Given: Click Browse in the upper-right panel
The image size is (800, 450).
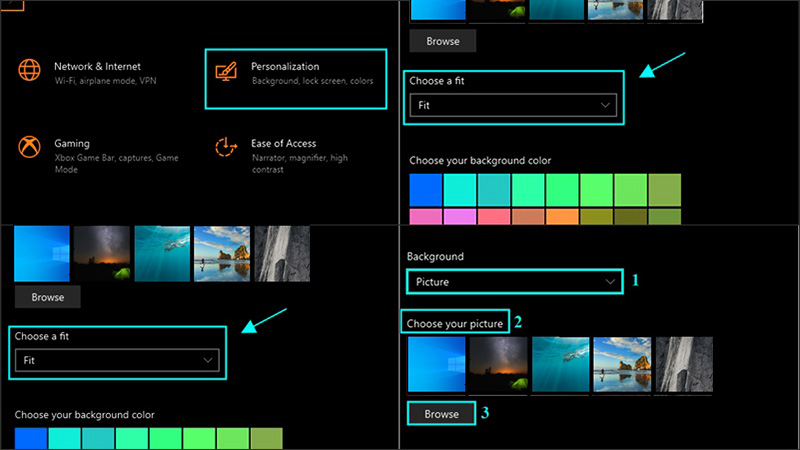Looking at the screenshot, I should tap(443, 41).
